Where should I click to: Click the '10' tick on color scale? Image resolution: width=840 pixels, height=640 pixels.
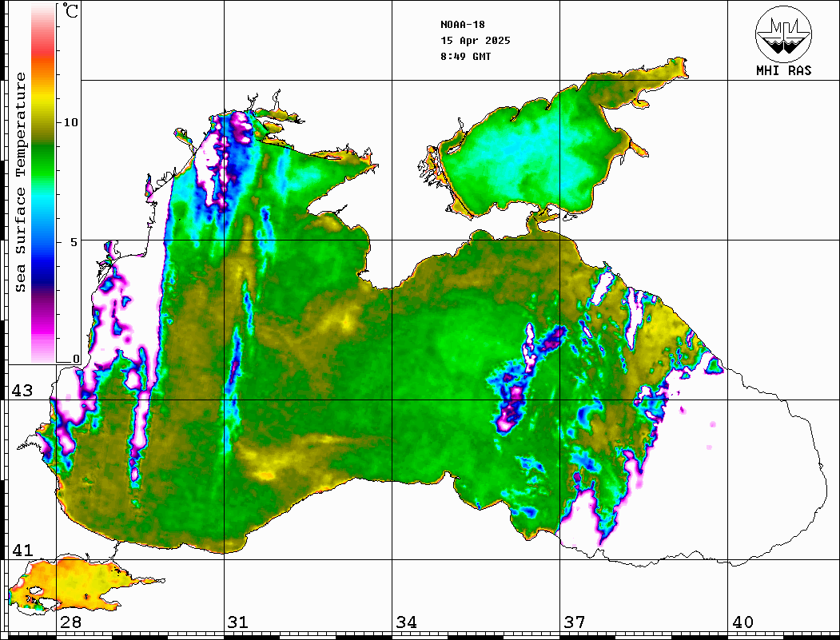pyautogui.click(x=70, y=122)
